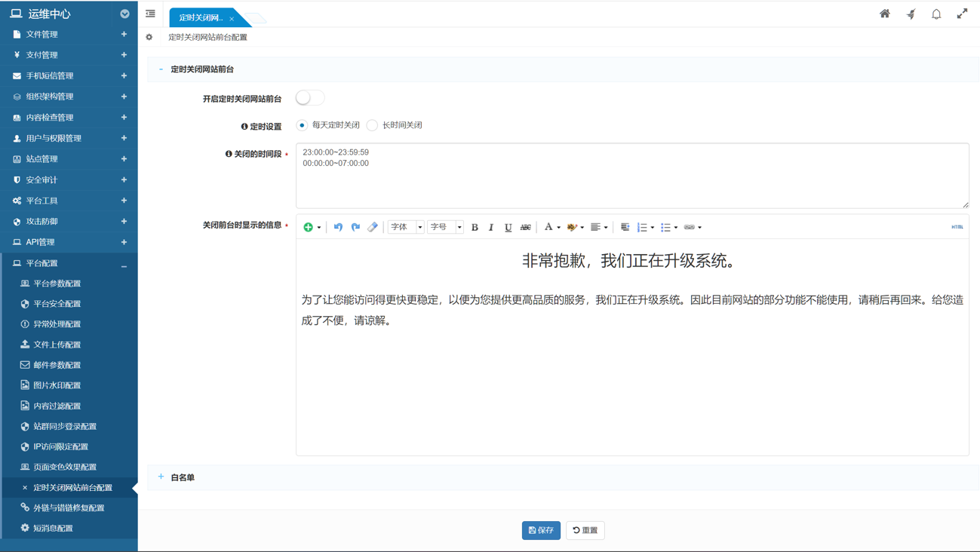Click the strikethrough icon
Viewport: 980px width, 552px height.
click(526, 227)
